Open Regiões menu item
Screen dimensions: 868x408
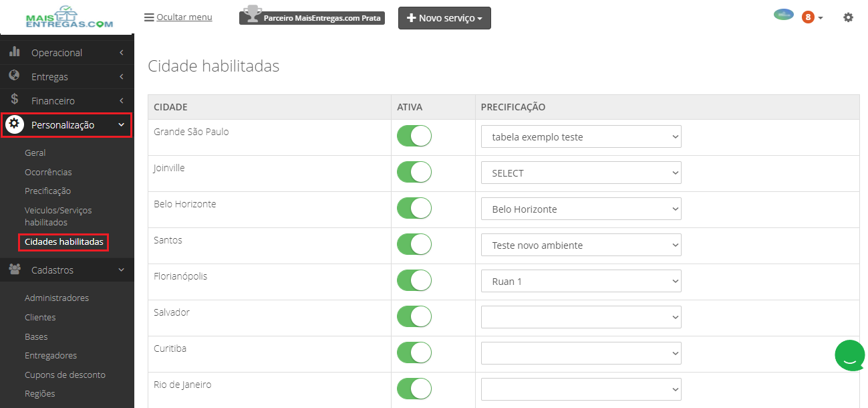pos(39,393)
